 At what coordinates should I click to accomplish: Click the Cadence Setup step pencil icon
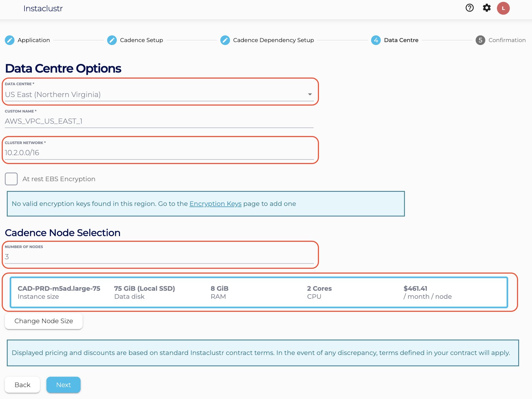coord(112,40)
